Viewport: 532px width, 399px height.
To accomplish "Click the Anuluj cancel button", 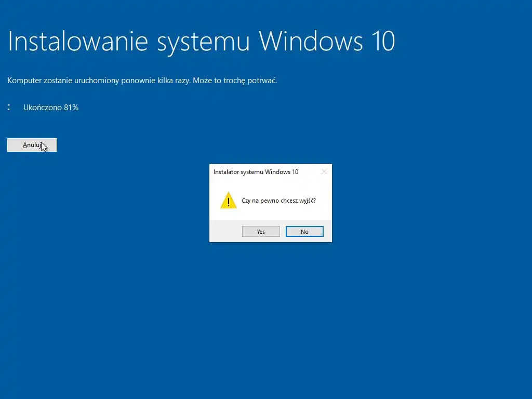I will coord(32,145).
